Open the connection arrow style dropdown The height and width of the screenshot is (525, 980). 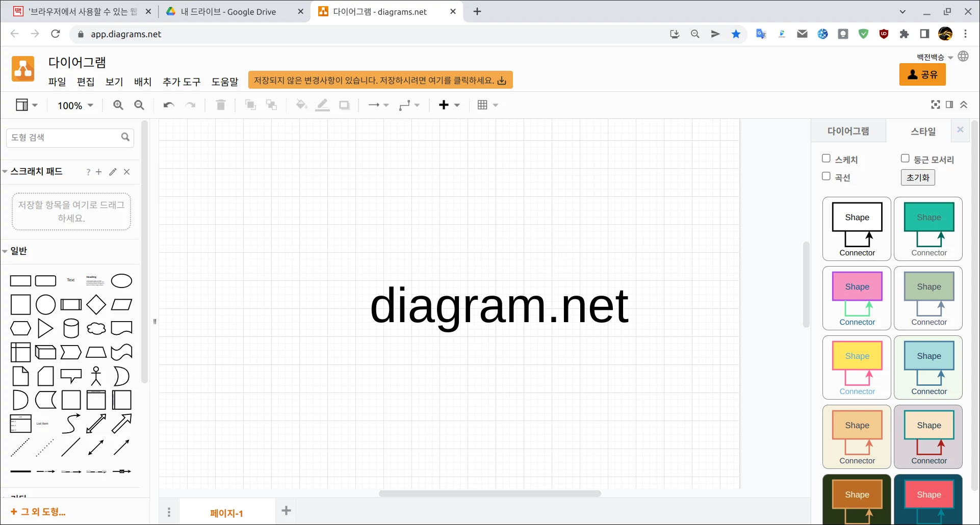(x=378, y=105)
